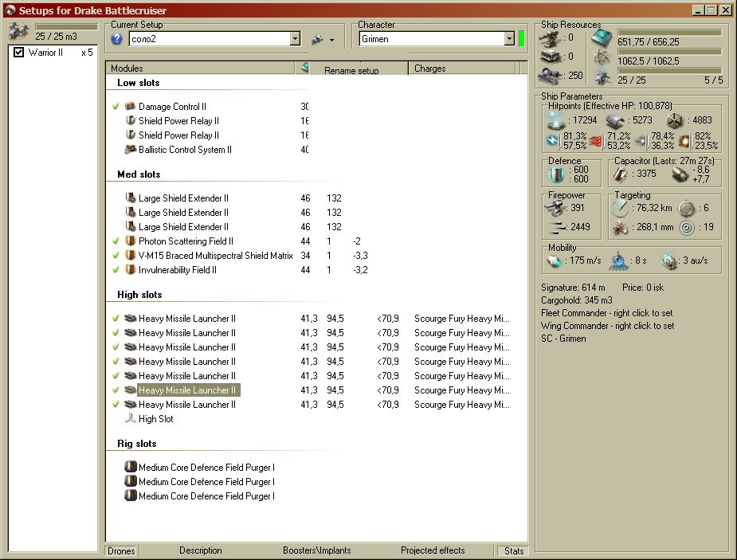Click the EM resistance icon

click(x=553, y=140)
